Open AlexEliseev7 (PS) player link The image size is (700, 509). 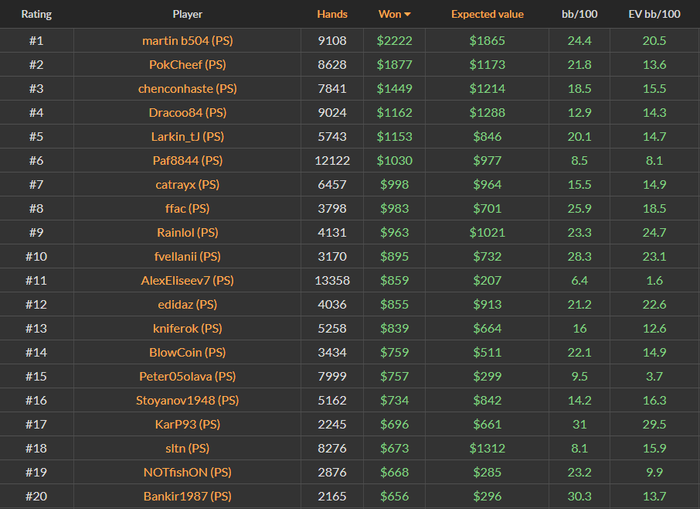pyautogui.click(x=187, y=281)
